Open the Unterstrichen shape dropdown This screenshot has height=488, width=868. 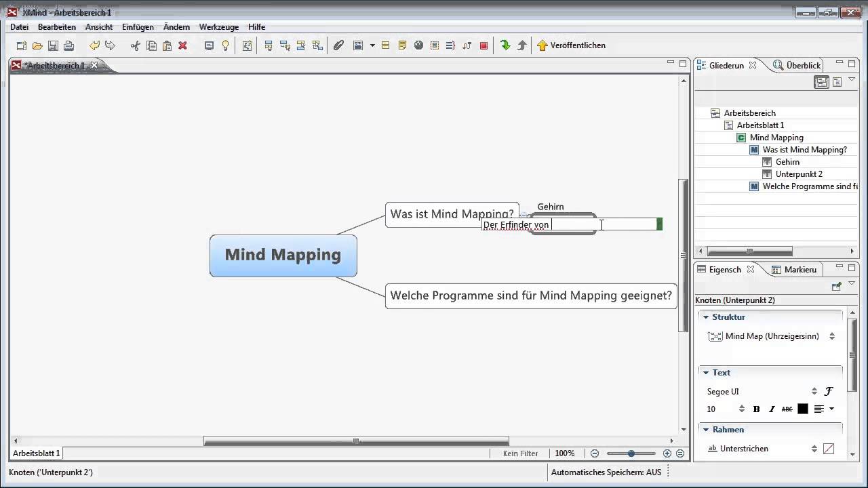click(x=814, y=449)
